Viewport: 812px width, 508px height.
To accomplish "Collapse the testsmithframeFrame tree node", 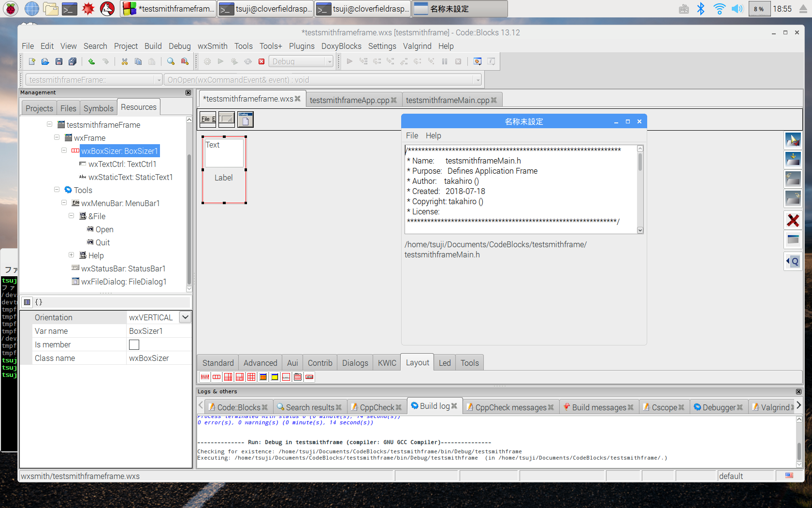I will tap(49, 124).
